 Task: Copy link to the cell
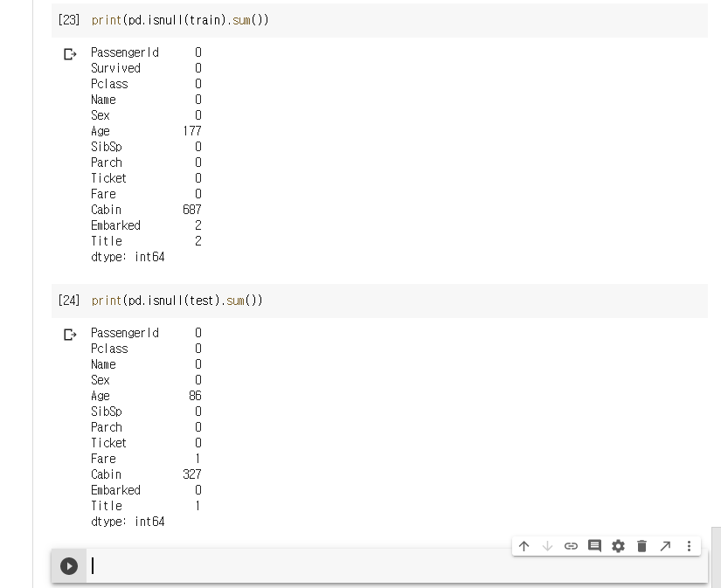(571, 546)
